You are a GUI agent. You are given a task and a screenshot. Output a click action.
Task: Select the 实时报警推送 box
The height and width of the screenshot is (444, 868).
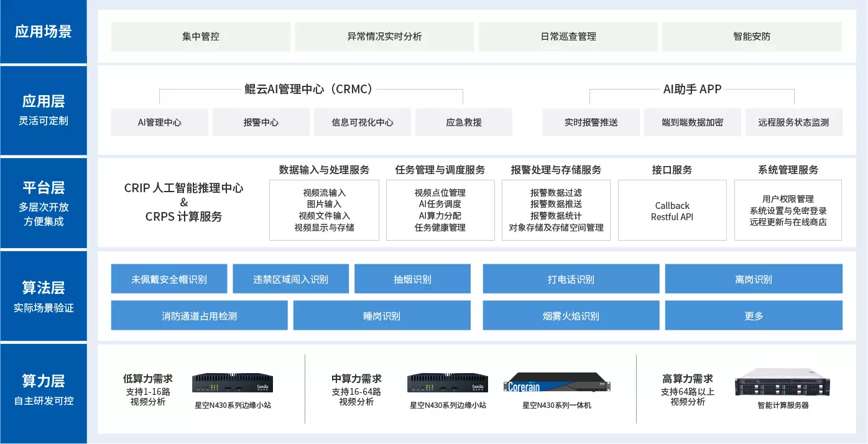(591, 123)
